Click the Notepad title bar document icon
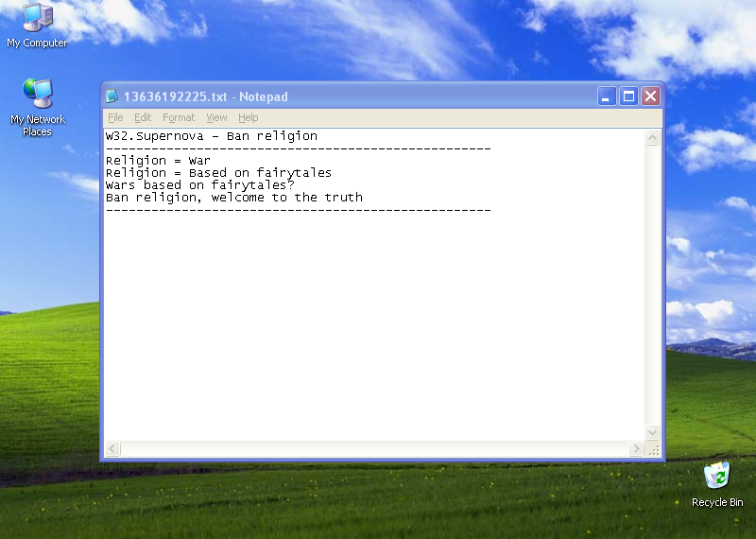The height and width of the screenshot is (539, 756). (x=112, y=96)
